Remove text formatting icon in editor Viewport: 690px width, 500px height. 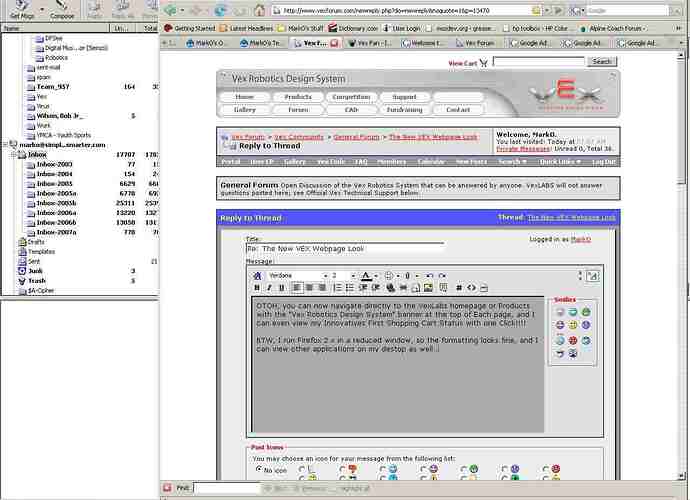(257, 276)
